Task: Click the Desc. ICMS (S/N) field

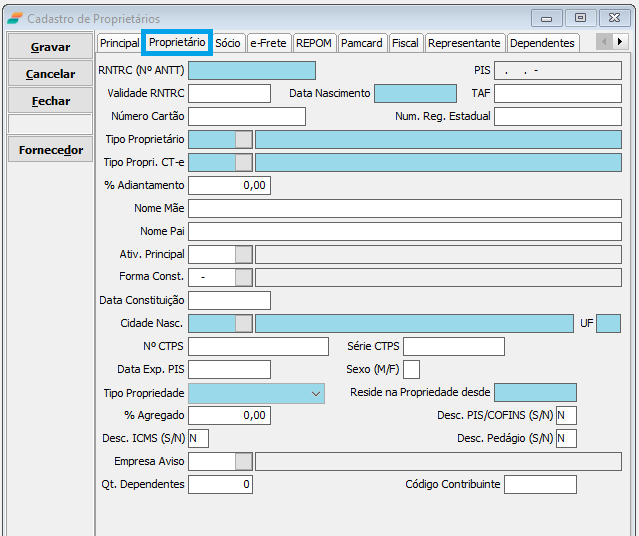Action: point(198,438)
